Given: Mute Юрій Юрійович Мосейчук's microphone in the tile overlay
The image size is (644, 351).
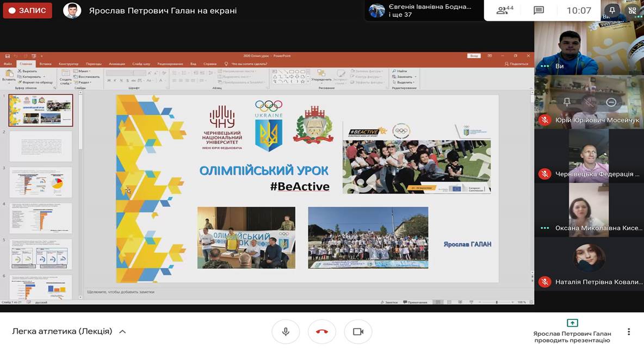Looking at the screenshot, I should [x=589, y=102].
